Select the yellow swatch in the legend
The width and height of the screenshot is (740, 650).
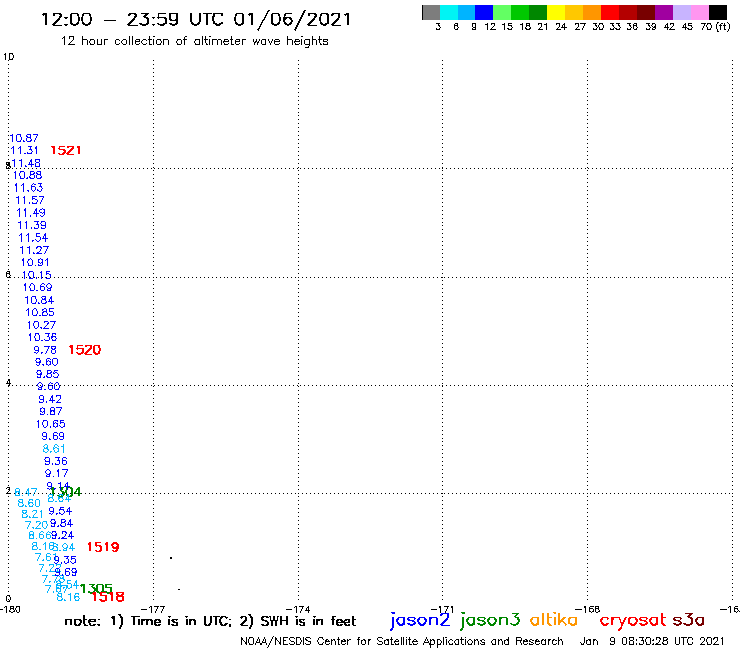[x=556, y=12]
